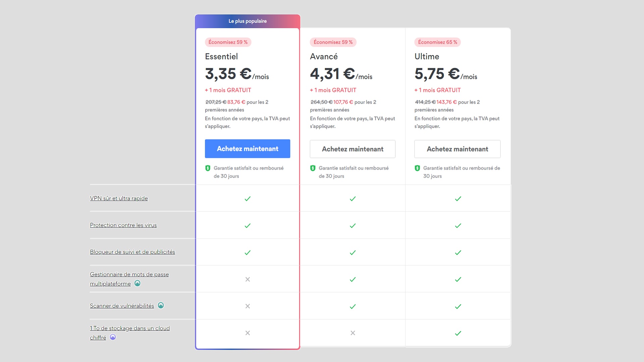The width and height of the screenshot is (644, 362).
Task: Buy the Essentiel plan with Achetez maintenant
Action: [x=248, y=149]
